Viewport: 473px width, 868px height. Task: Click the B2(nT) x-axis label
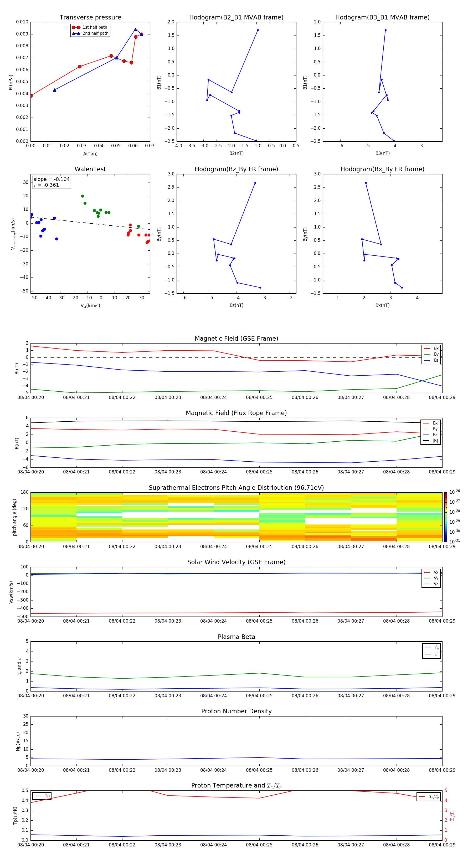coord(236,153)
